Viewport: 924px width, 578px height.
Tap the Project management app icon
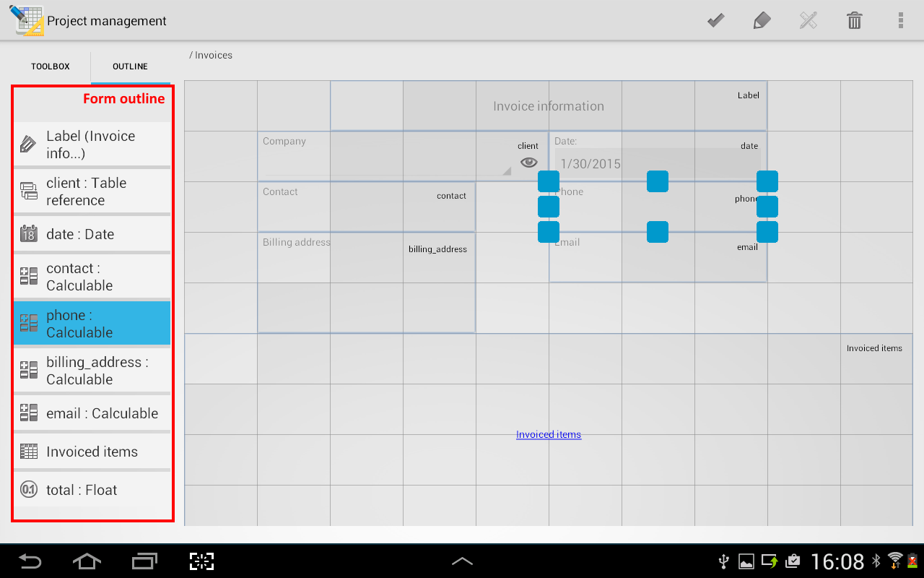click(27, 20)
